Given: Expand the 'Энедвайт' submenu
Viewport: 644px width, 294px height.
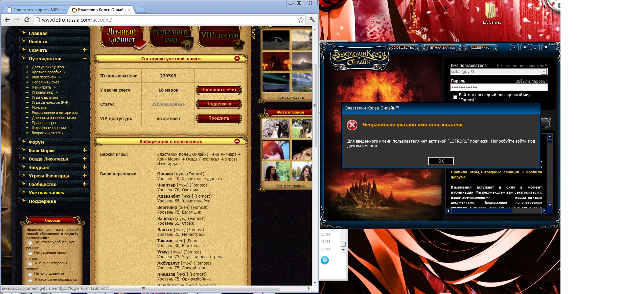Looking at the screenshot, I should click(85, 167).
